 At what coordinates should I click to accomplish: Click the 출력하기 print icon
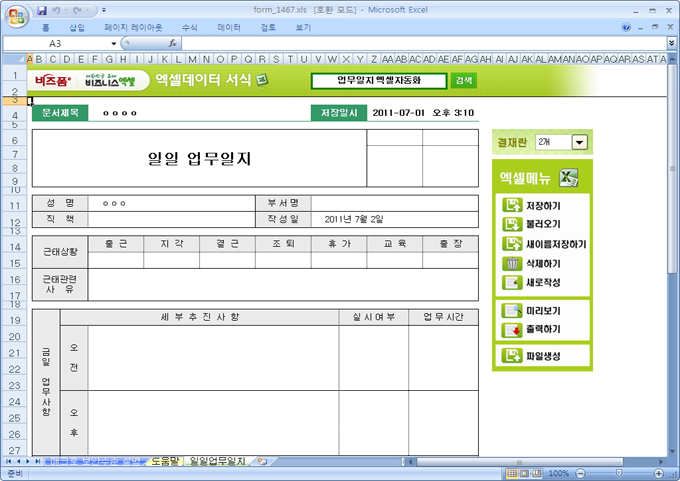(512, 329)
